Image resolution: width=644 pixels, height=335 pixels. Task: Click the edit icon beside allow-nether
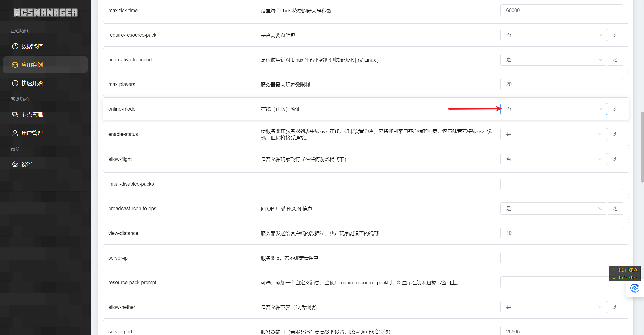[615, 307]
